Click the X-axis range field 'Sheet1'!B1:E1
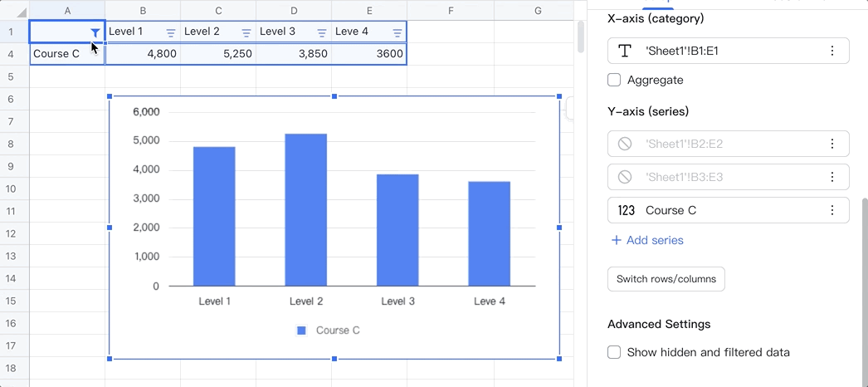This screenshot has height=387, width=868. click(722, 51)
